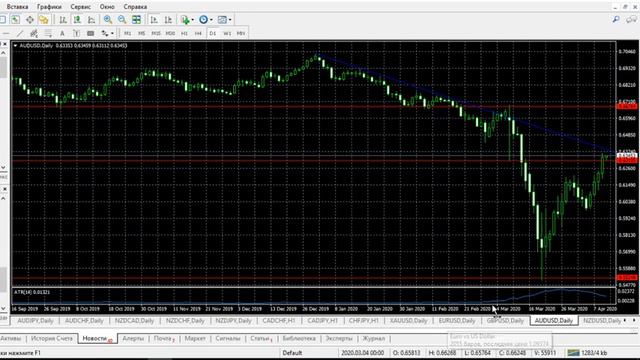The width and height of the screenshot is (640, 360).
Task: Switch to the EURUSD,Daily chart tab
Action: pyautogui.click(x=457, y=321)
